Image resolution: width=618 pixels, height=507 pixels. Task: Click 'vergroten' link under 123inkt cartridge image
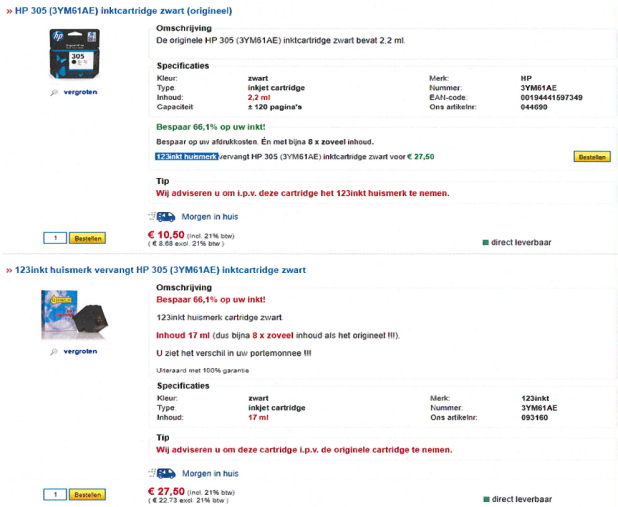[79, 351]
